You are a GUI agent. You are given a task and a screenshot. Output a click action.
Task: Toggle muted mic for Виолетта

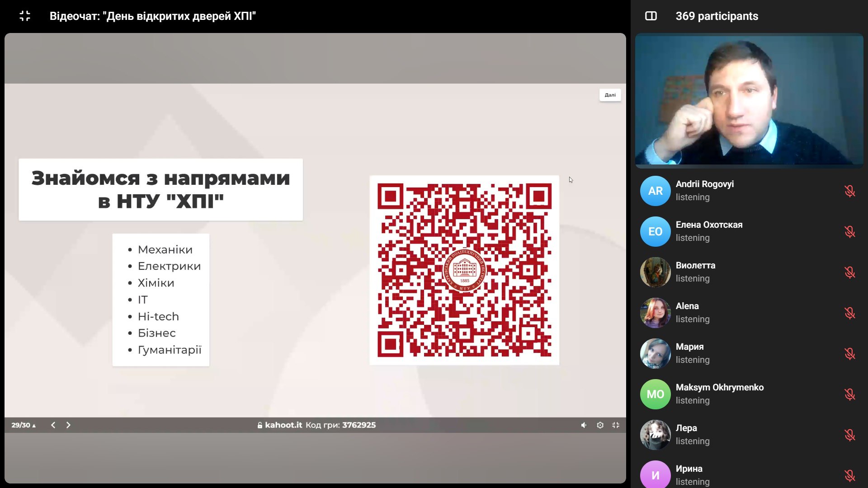pyautogui.click(x=849, y=272)
